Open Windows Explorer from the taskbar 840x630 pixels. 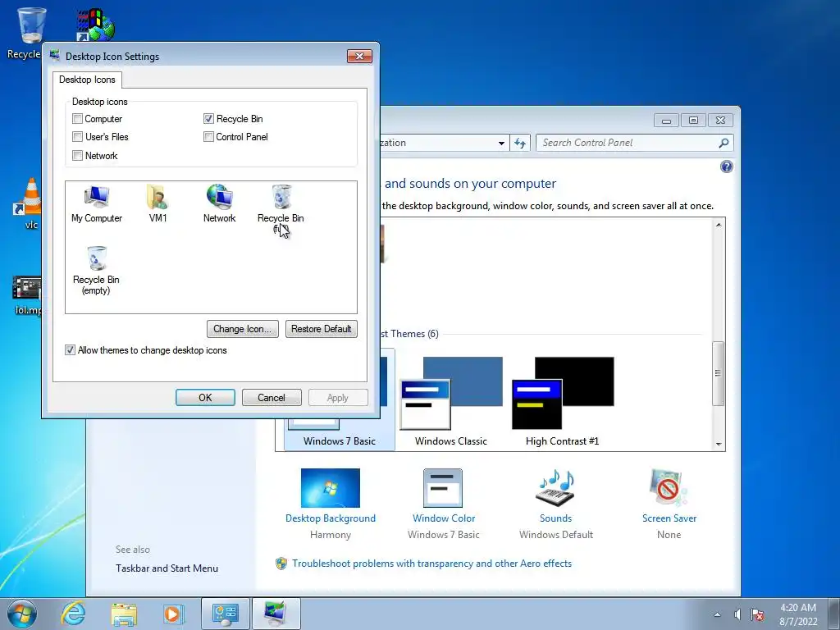[x=124, y=614]
